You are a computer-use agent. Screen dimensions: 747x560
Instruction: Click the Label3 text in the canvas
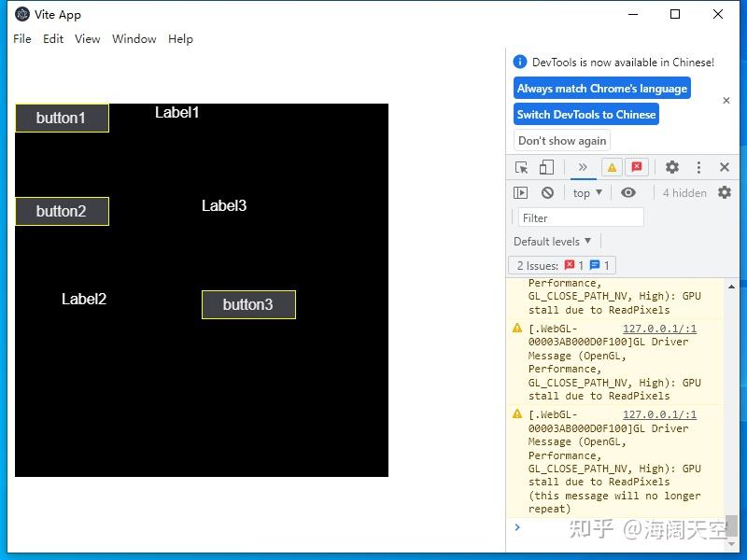click(x=224, y=205)
